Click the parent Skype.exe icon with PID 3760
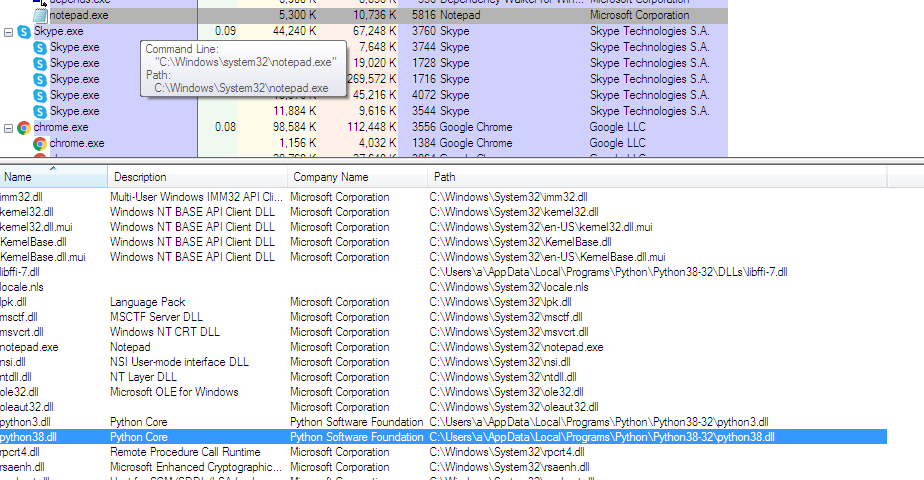 pos(24,32)
